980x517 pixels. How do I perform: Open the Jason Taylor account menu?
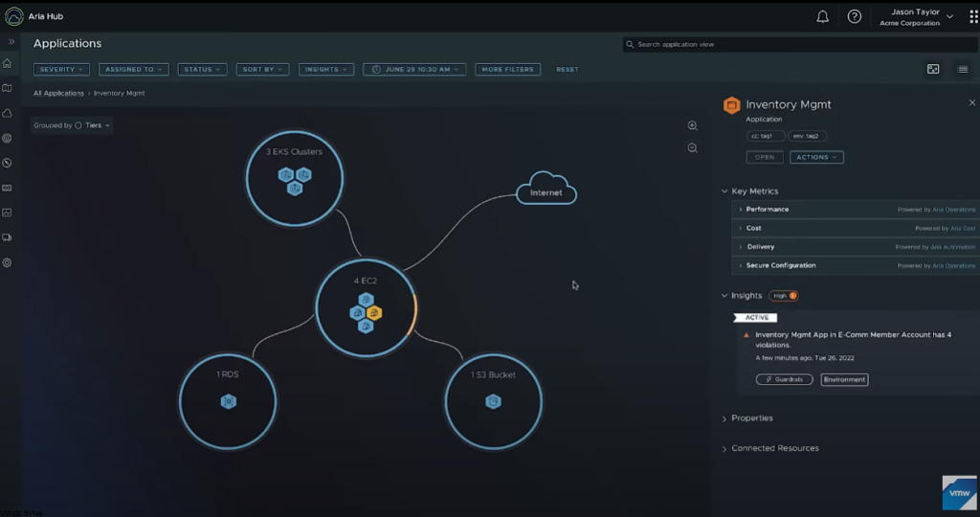tap(916, 17)
